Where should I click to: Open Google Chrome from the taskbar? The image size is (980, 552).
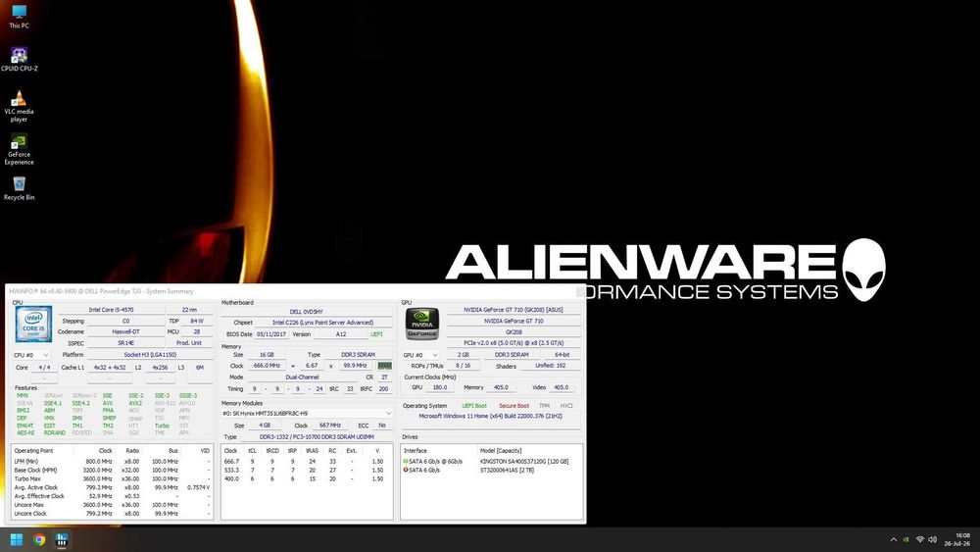39,539
